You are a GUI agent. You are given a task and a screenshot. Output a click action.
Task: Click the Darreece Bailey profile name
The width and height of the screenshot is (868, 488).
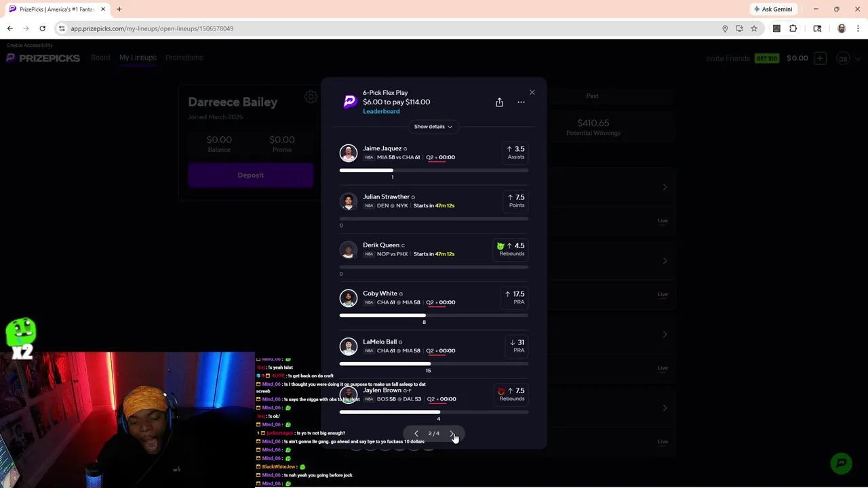pos(233,102)
